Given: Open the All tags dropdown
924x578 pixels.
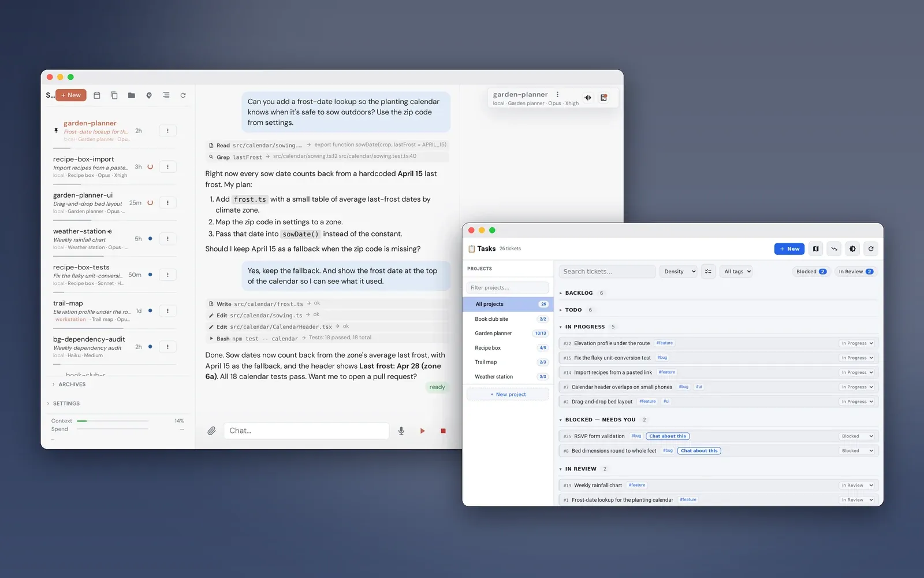Looking at the screenshot, I should tap(736, 271).
